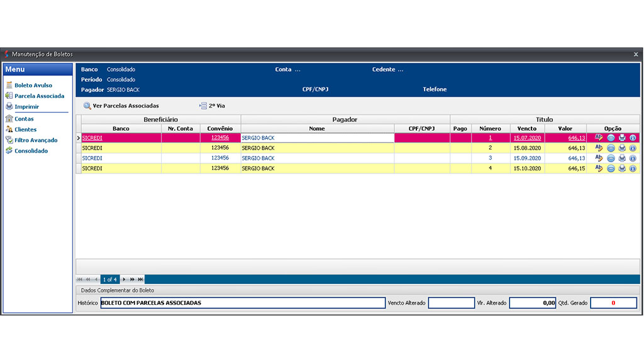The image size is (644, 362).
Task: Select the due date 15.10.2020 cell
Action: (x=528, y=168)
